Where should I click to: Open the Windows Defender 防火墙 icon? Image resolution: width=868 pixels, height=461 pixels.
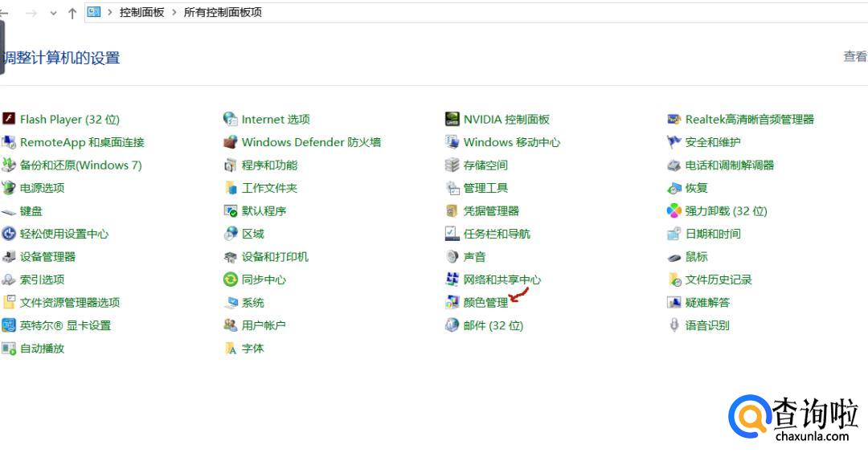(x=230, y=142)
